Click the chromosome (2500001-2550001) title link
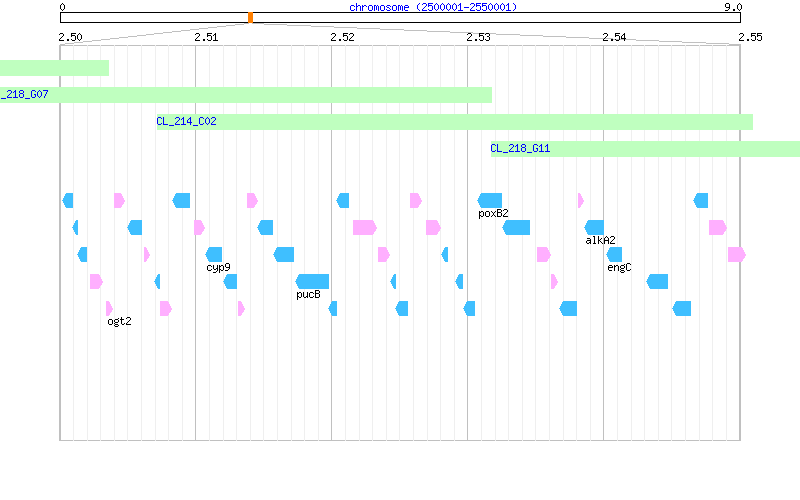 click(433, 7)
